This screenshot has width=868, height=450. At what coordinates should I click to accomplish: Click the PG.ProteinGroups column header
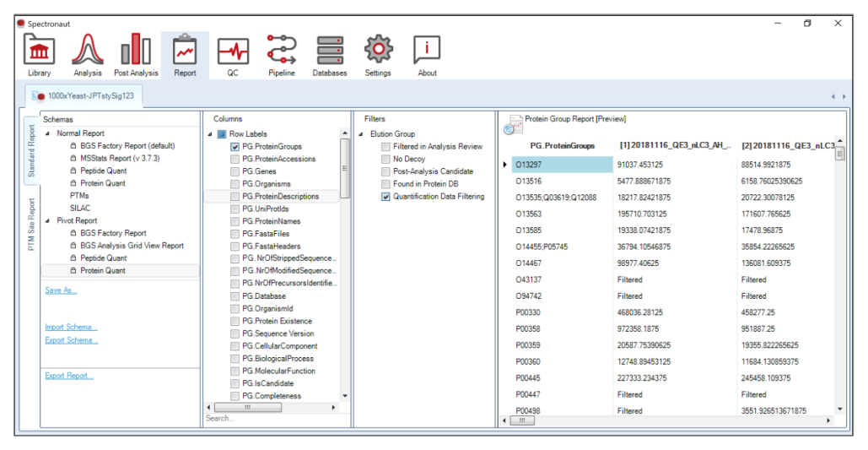click(x=562, y=146)
